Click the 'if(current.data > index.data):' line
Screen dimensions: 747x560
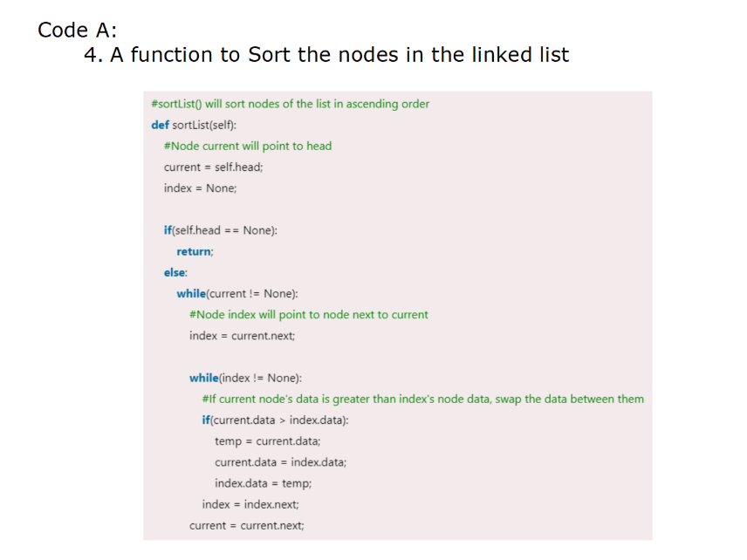coord(276,420)
